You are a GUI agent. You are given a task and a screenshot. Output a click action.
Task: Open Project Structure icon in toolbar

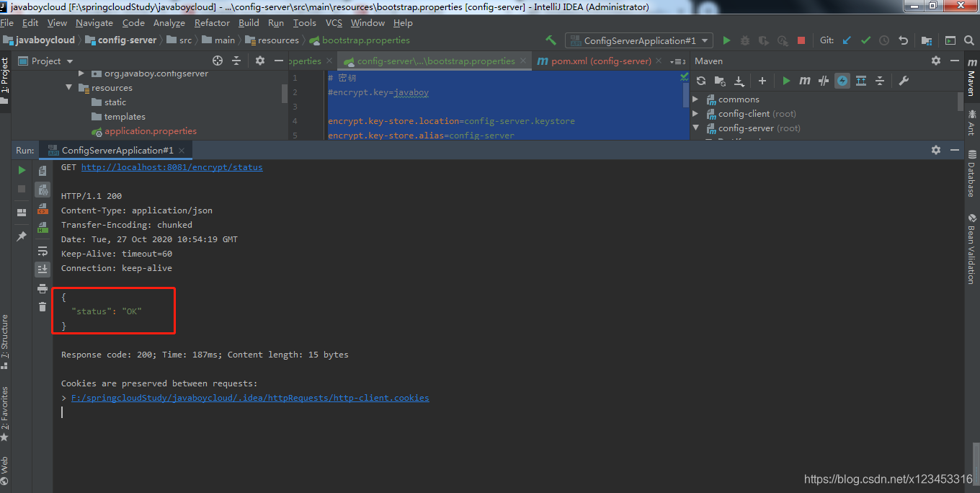927,40
